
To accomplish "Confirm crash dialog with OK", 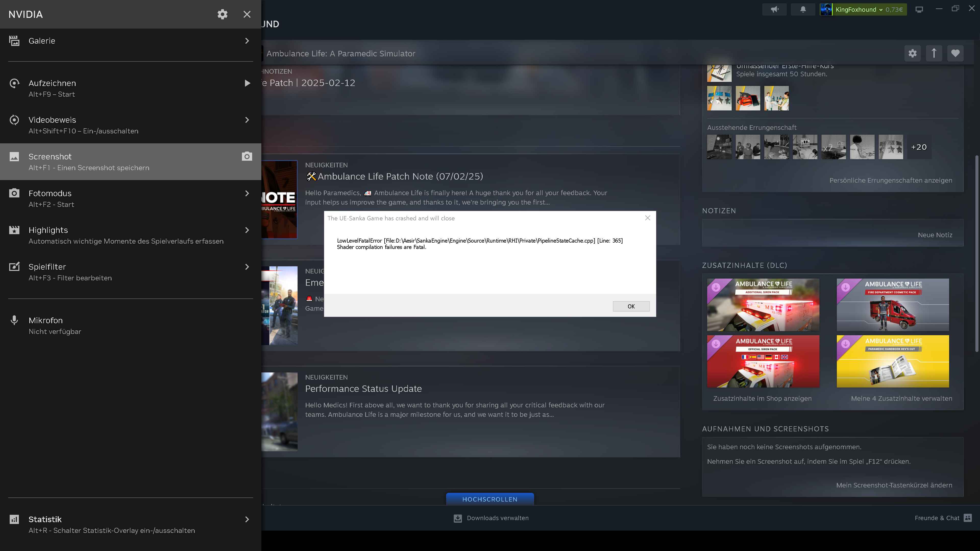I will tap(631, 306).
